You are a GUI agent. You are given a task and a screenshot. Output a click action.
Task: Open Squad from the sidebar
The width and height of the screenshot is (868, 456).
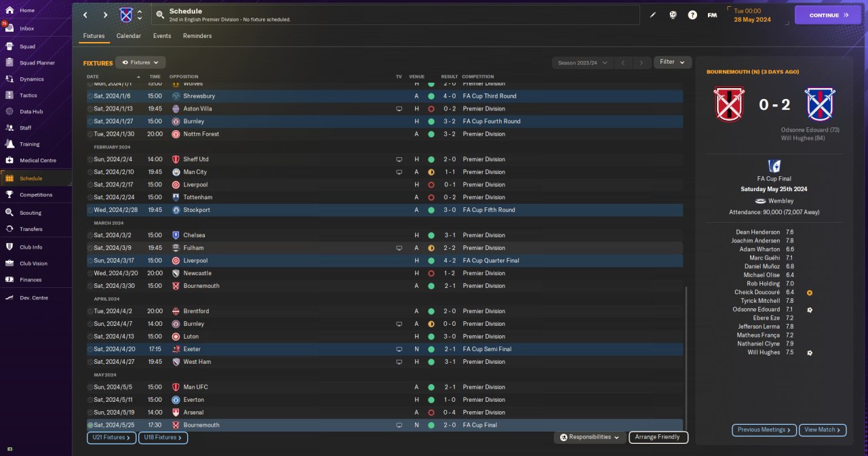pos(27,47)
